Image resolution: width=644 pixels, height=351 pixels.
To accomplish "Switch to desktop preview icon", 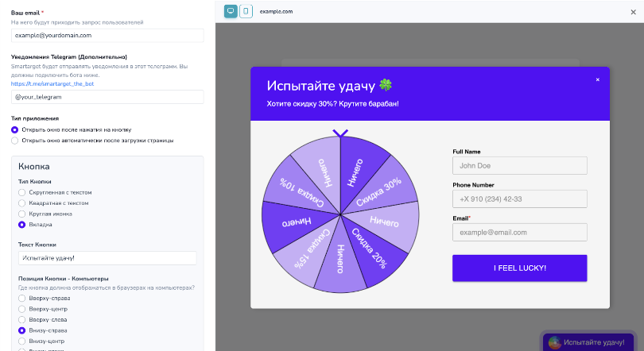I will (x=231, y=11).
